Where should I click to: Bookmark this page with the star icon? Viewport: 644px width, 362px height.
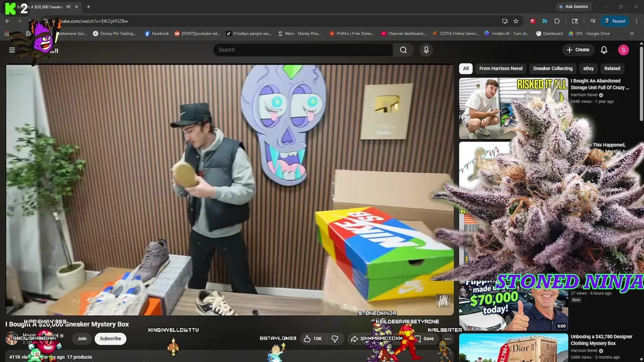(516, 21)
